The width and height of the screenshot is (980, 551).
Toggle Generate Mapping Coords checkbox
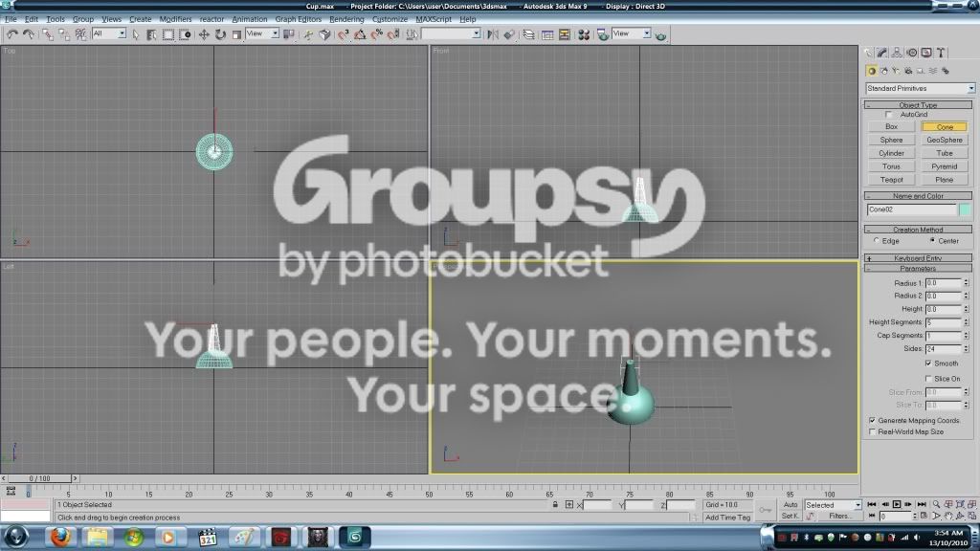click(872, 421)
